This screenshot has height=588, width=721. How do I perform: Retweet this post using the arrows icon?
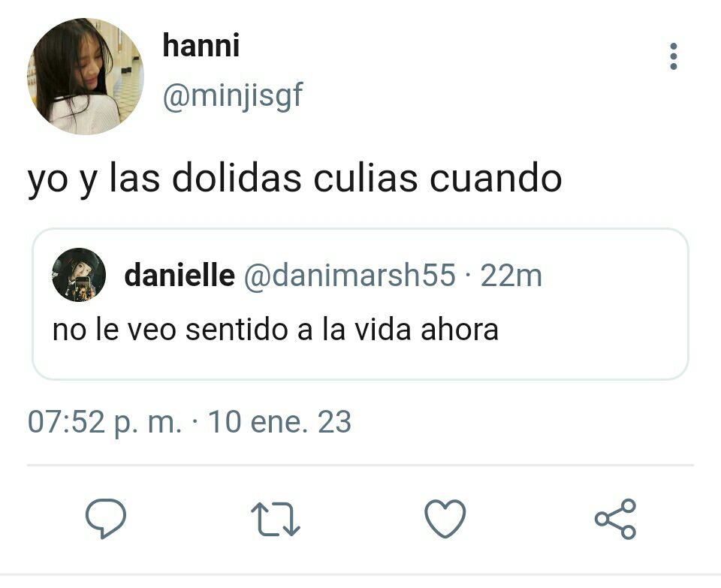pyautogui.click(x=276, y=519)
